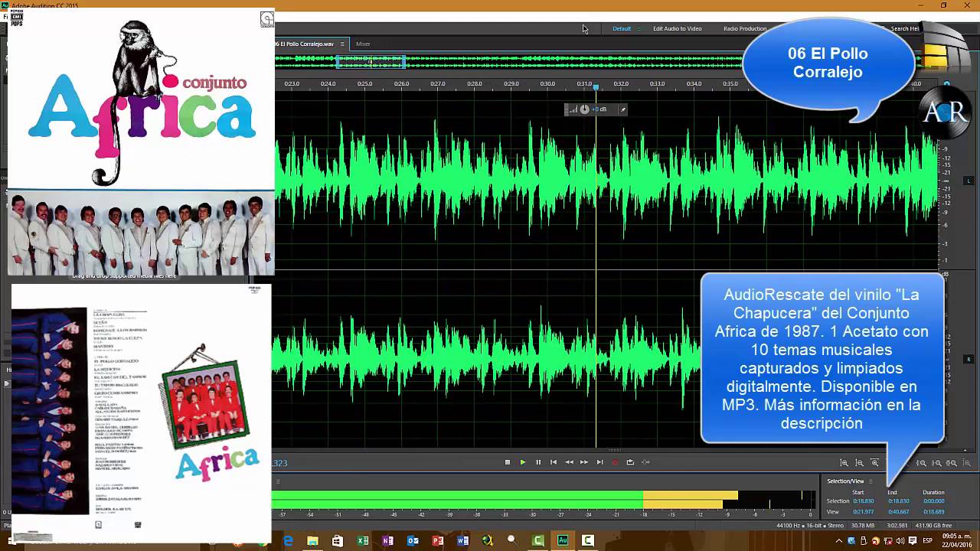Open the Windows Store taskbar icon
Viewport: 980px width, 551px height.
coord(338,540)
